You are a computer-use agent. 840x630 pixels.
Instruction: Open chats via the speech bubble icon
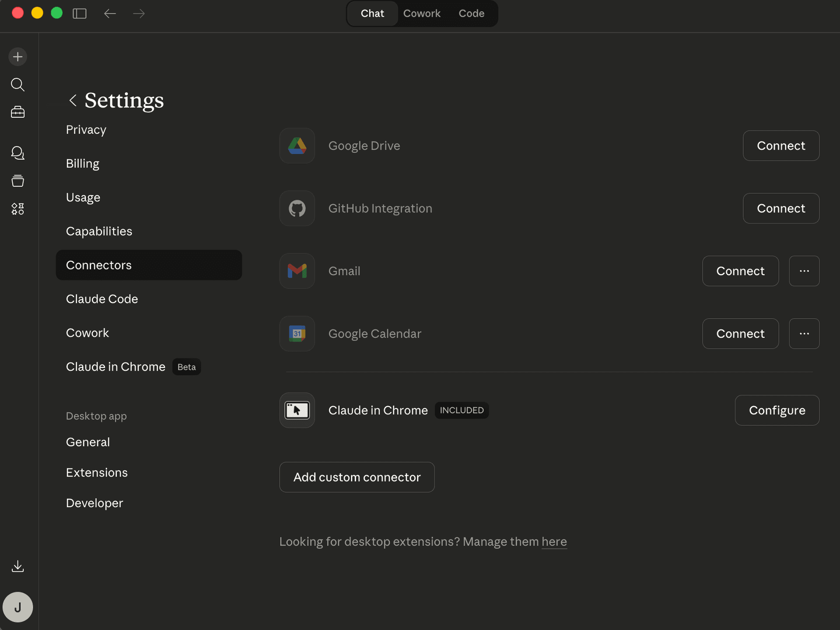[17, 153]
